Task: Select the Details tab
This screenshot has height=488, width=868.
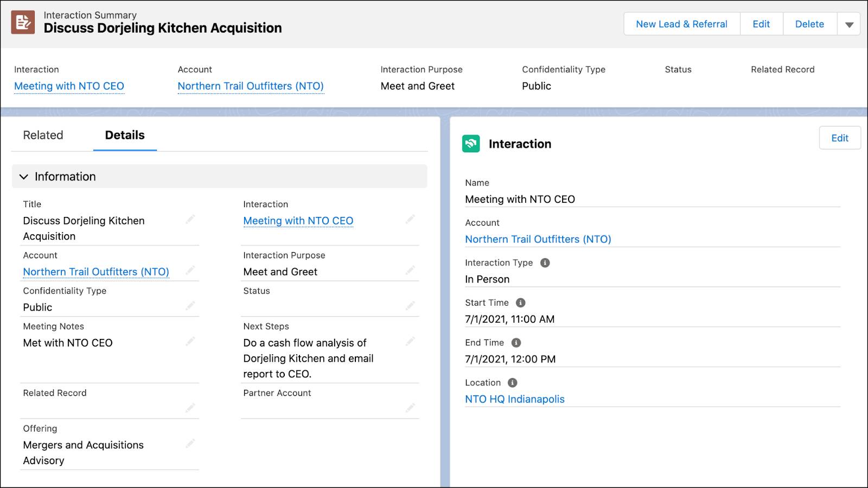Action: pos(125,135)
